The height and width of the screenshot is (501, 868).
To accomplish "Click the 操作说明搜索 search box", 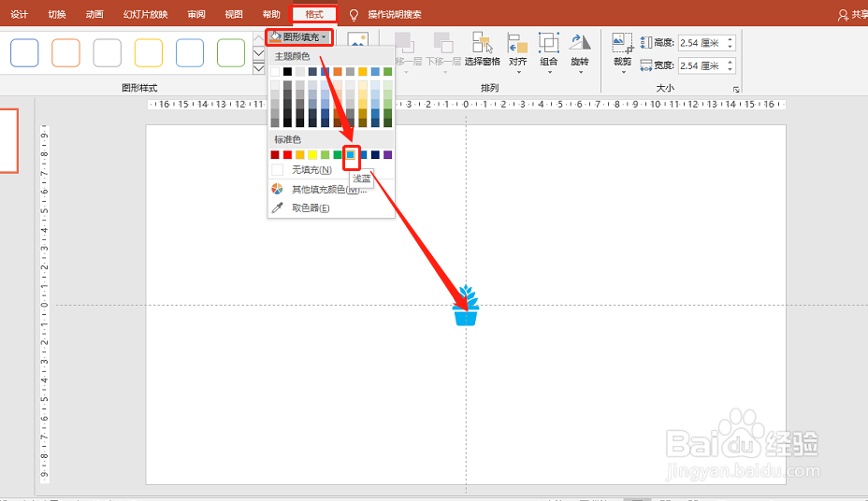I will (395, 14).
